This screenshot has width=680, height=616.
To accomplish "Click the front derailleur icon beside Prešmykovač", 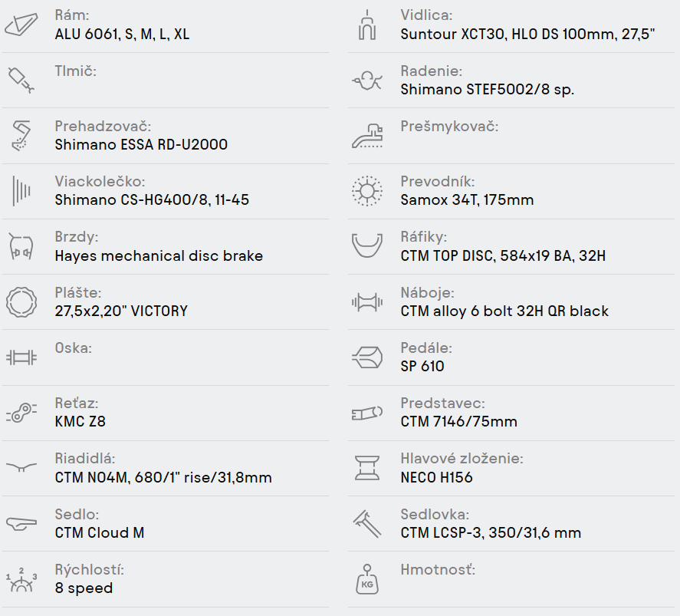I will (x=367, y=136).
